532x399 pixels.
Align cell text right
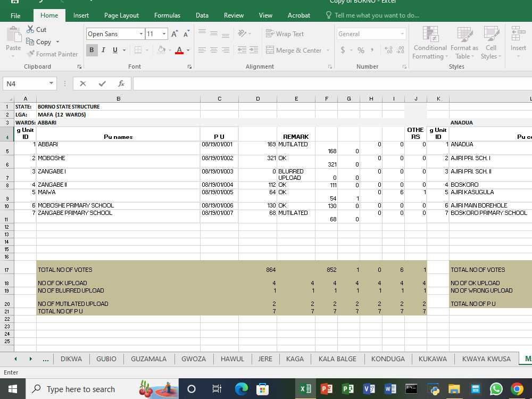click(x=225, y=50)
